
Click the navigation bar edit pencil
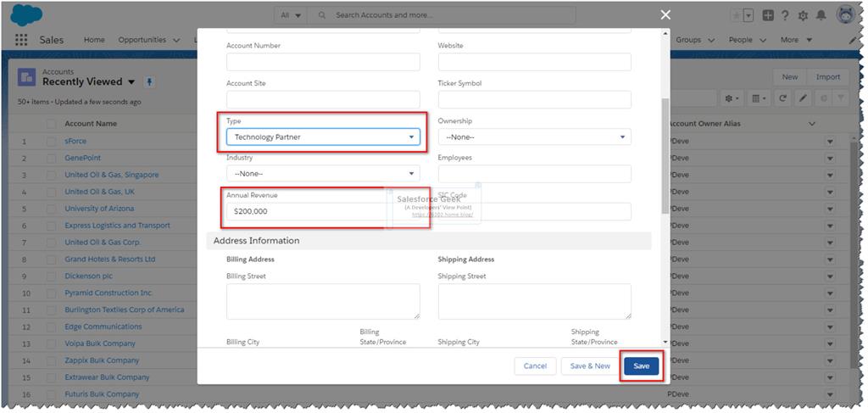click(853, 41)
